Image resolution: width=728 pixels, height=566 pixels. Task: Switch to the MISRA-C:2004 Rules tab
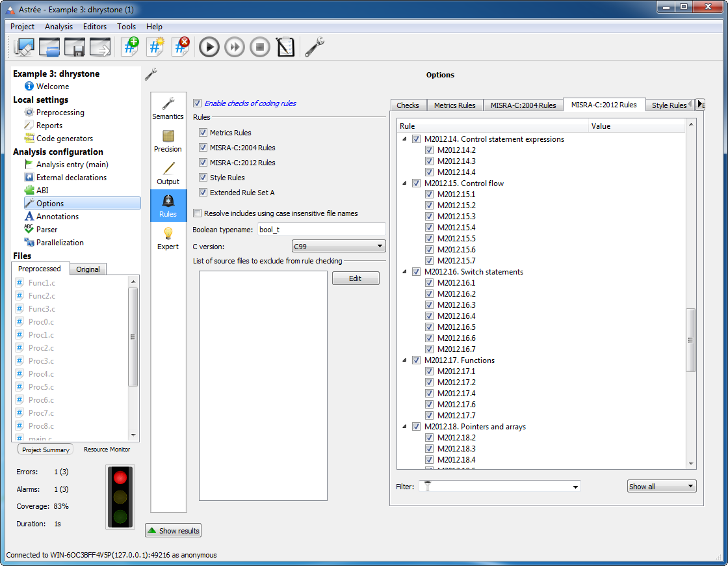[x=523, y=105]
